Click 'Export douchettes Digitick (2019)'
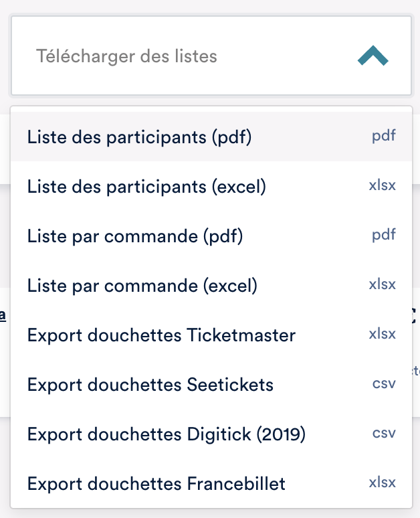The height and width of the screenshot is (518, 420). click(166, 434)
